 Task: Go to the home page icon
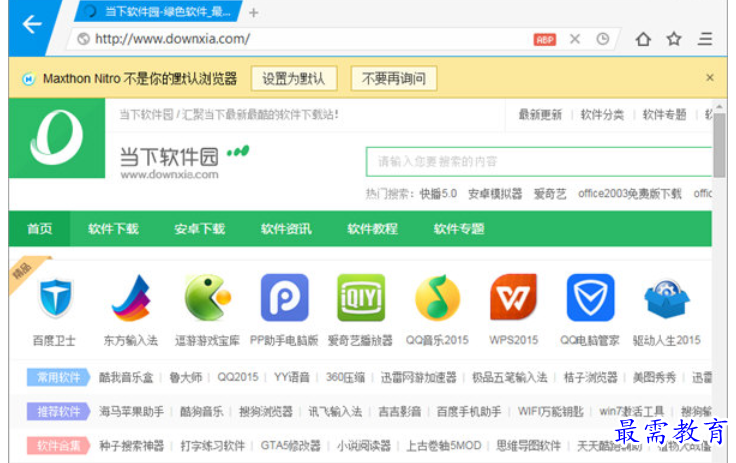pos(643,39)
